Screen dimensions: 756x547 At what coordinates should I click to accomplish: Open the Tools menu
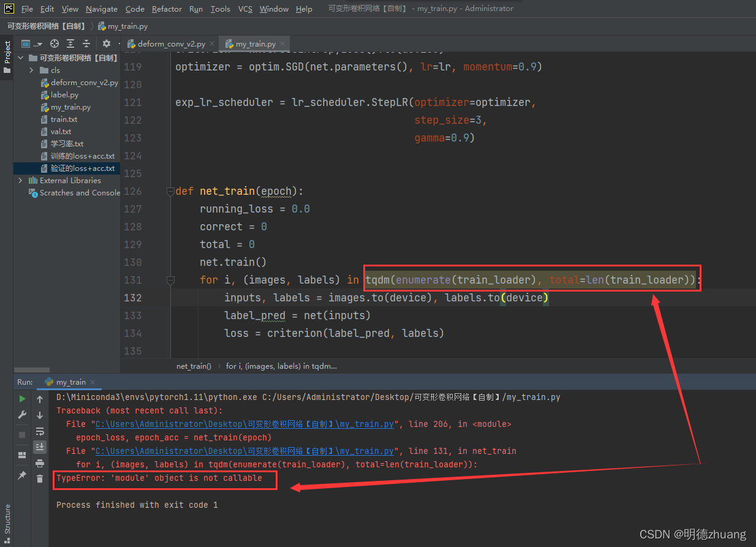point(220,9)
